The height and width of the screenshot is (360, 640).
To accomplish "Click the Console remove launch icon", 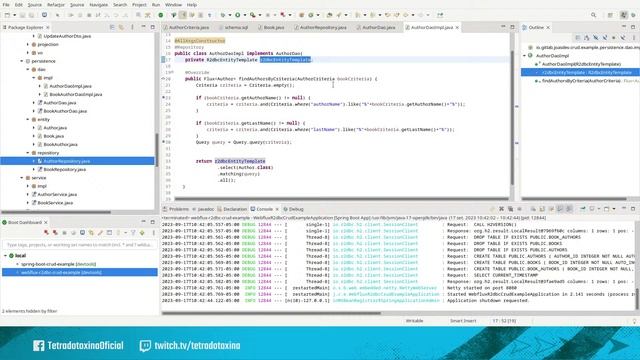I will coord(502,209).
